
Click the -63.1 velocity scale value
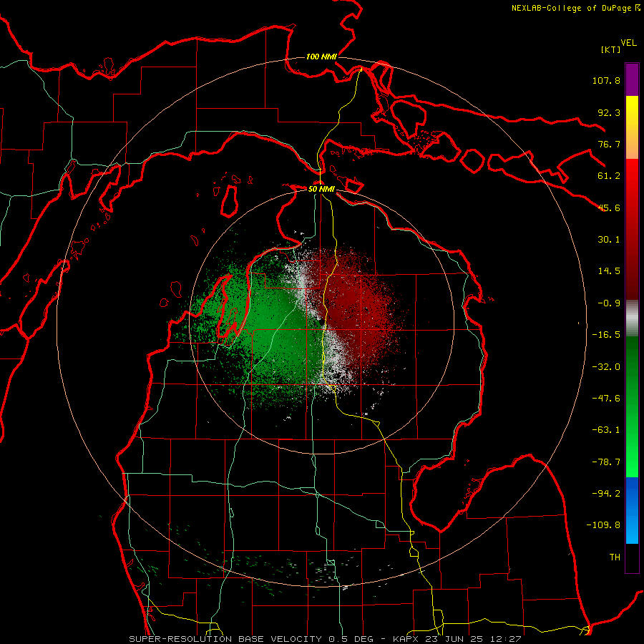[x=606, y=430]
